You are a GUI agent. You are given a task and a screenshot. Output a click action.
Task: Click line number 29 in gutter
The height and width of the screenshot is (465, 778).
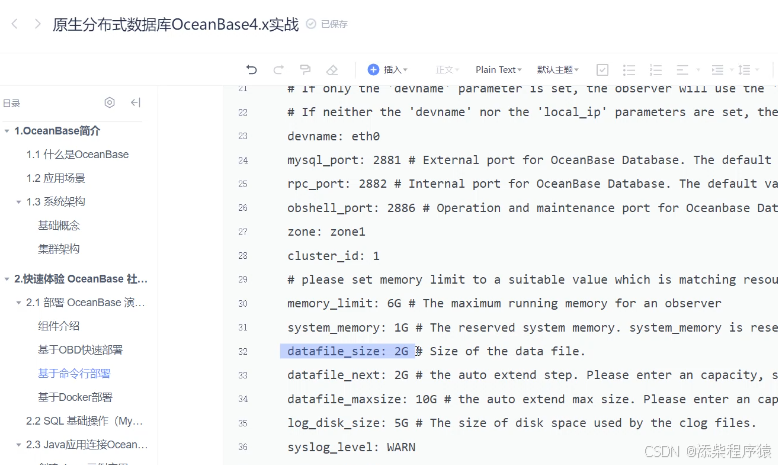click(x=243, y=280)
